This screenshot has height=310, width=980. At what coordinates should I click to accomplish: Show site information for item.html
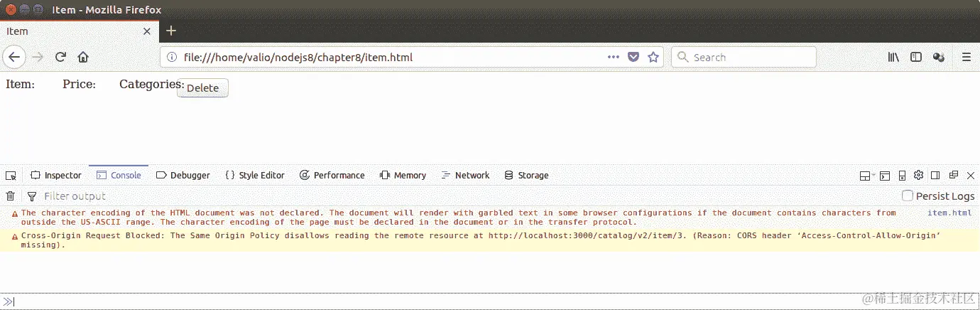click(x=172, y=58)
